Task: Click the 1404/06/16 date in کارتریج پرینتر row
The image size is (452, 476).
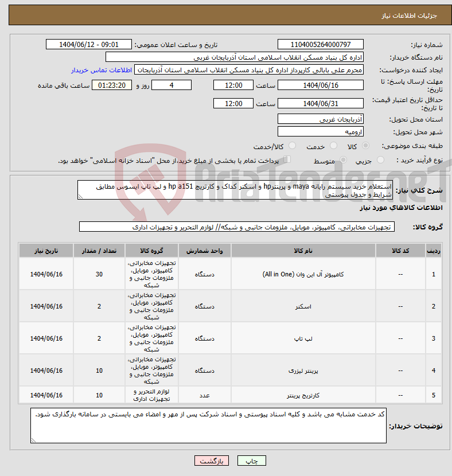Action: [x=46, y=395]
